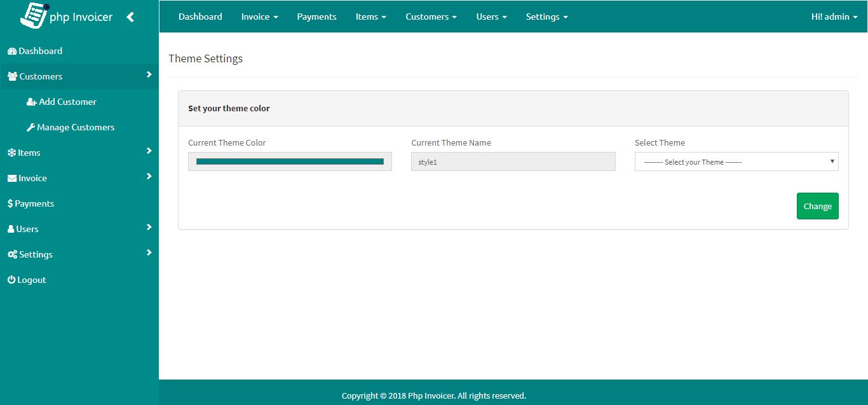868x405 pixels.
Task: Collapse the Customers section in sidebar
Action: point(149,75)
